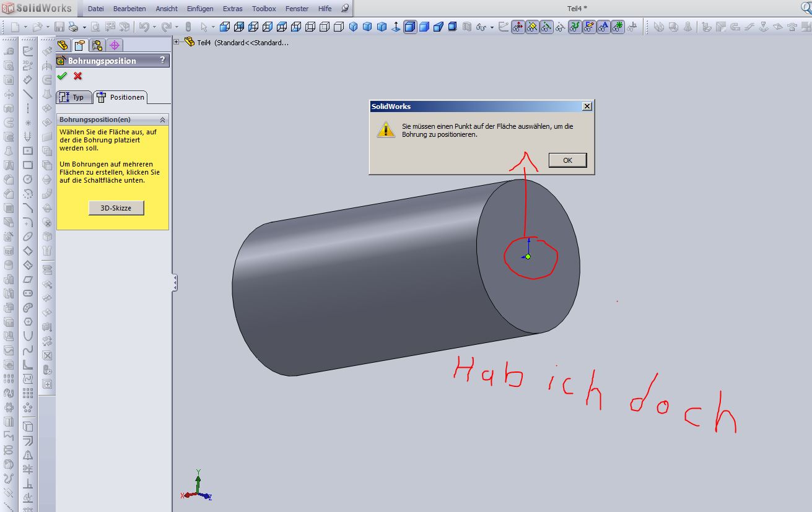Toggle View Planes glasses icon
Screen dimensions: 812x512
pyautogui.click(x=533, y=27)
